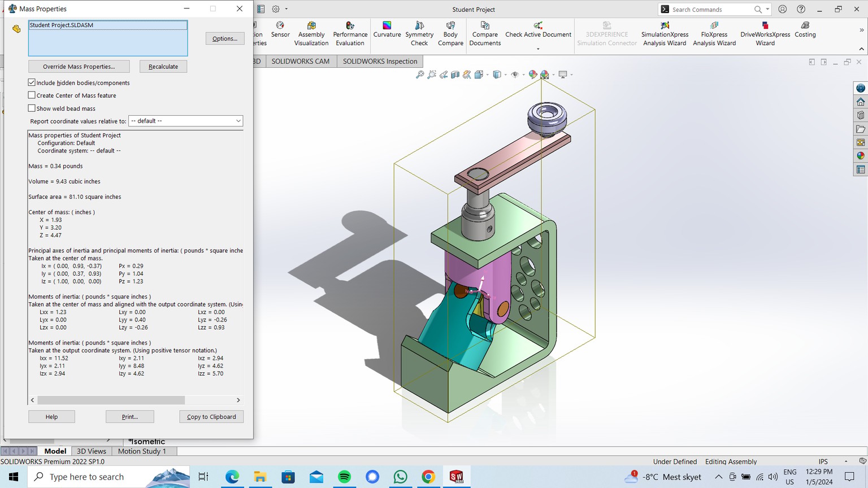This screenshot has height=488, width=868.
Task: Open Custom Properties icon in task pane
Action: [861, 169]
